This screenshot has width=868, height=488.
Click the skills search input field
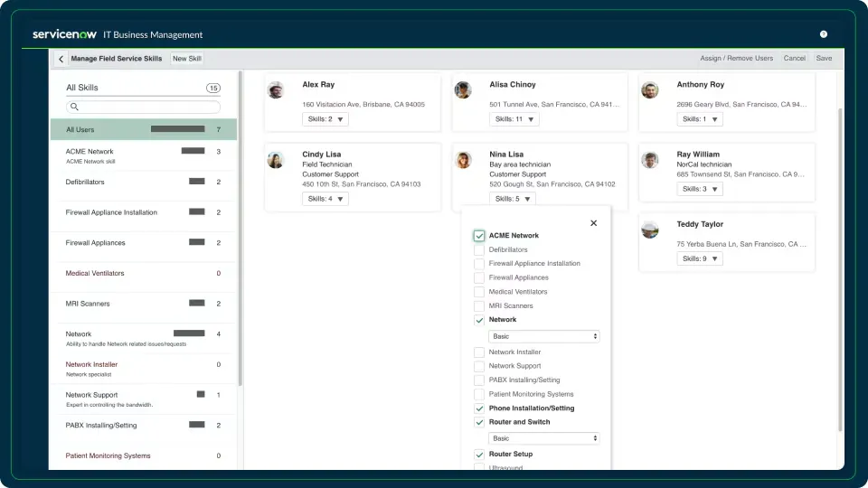[144, 107]
